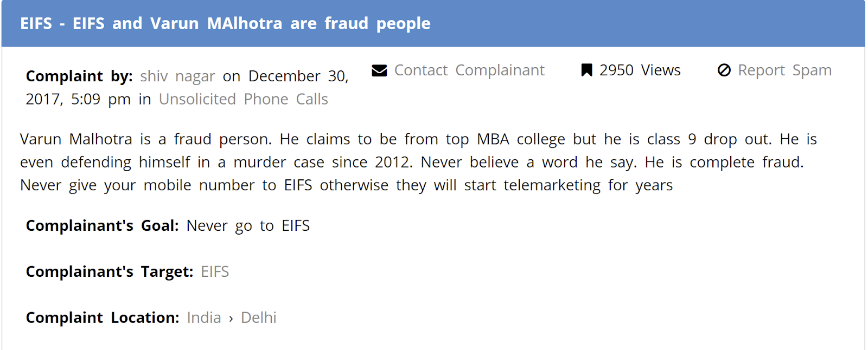Click the 'Complaint by:' label
The height and width of the screenshot is (350, 868).
coord(79,76)
